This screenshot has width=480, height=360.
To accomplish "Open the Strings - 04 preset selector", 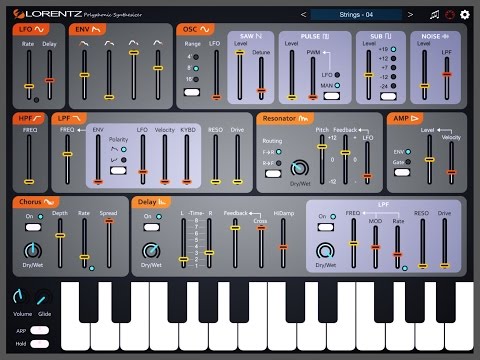I will click(356, 15).
